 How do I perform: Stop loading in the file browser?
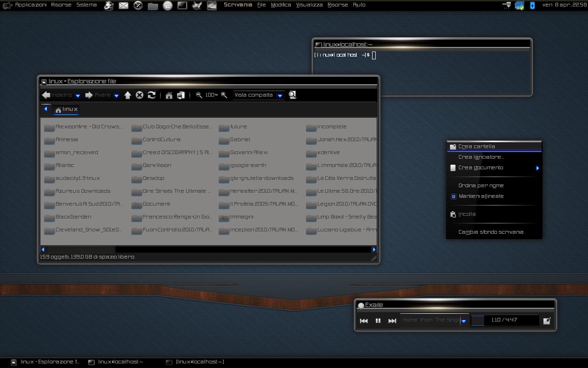click(139, 95)
